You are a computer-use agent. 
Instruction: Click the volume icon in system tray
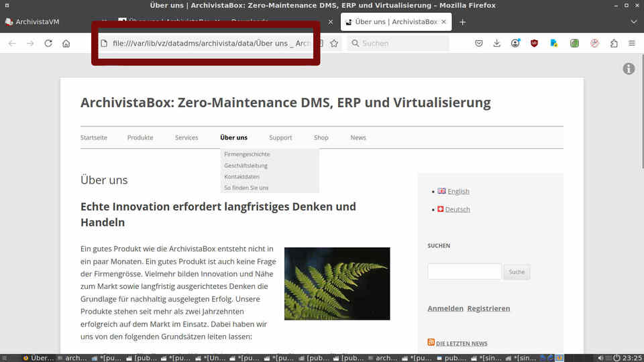tap(600, 358)
